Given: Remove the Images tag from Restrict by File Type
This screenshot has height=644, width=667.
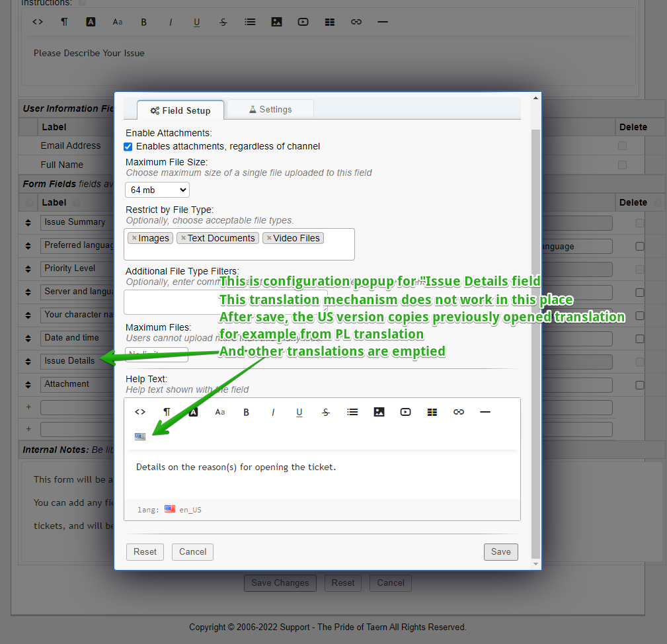Looking at the screenshot, I should [x=135, y=237].
